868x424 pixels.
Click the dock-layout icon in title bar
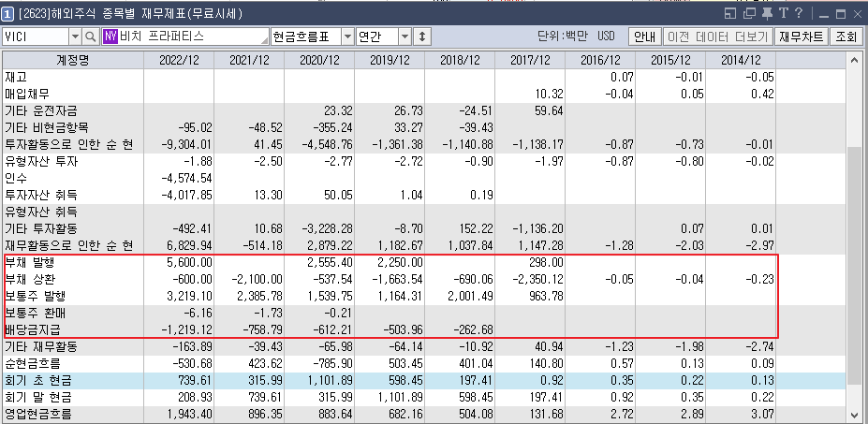[731, 13]
